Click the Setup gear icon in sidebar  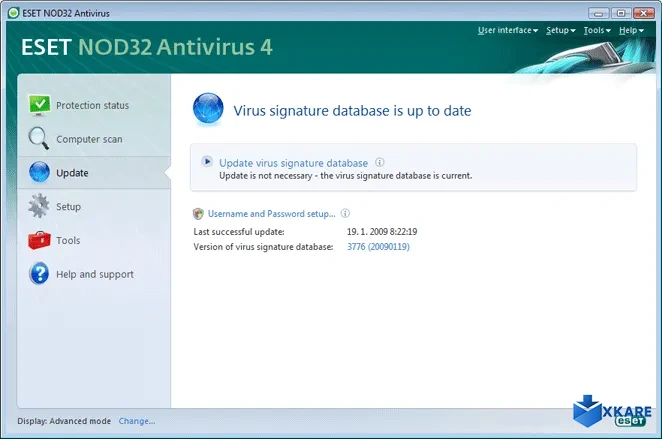click(39, 206)
